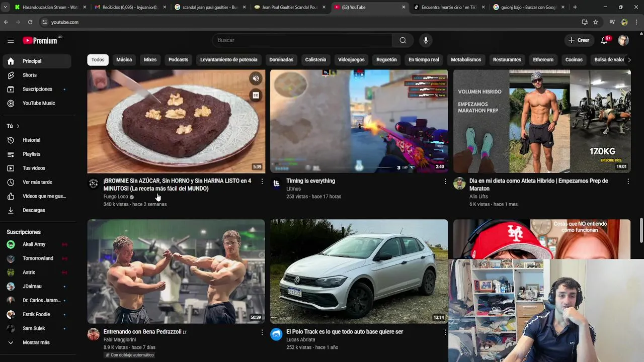Click the browser reload button
This screenshot has height=362, width=644.
click(30, 22)
